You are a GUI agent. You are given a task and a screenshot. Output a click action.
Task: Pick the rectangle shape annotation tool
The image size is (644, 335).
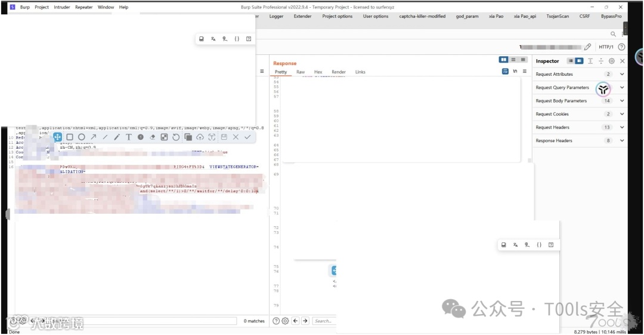point(70,137)
